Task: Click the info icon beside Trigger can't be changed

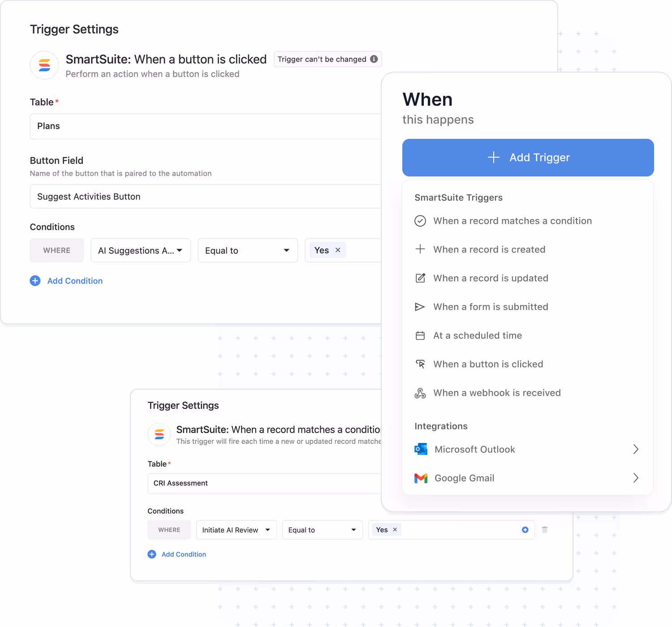Action: 374,59
